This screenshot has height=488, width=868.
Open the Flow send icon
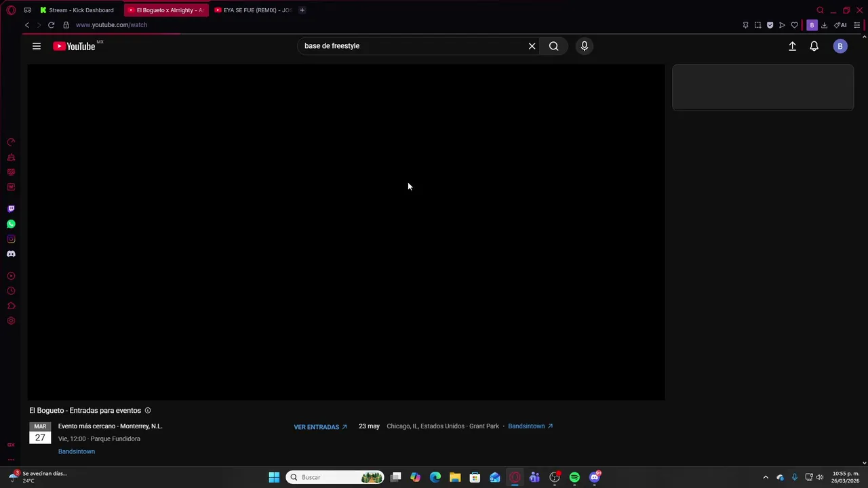(782, 25)
